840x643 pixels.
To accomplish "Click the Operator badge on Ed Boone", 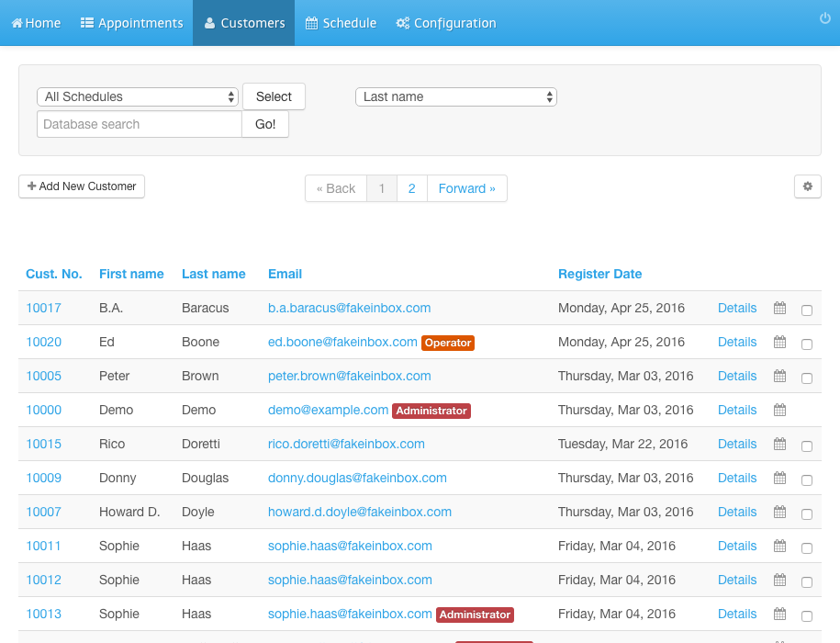I will tap(448, 343).
